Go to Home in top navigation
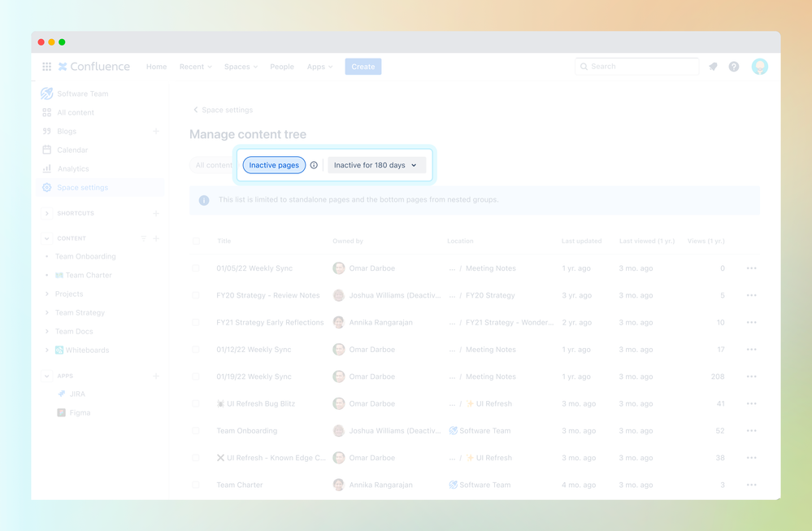This screenshot has height=531, width=812. 156,67
